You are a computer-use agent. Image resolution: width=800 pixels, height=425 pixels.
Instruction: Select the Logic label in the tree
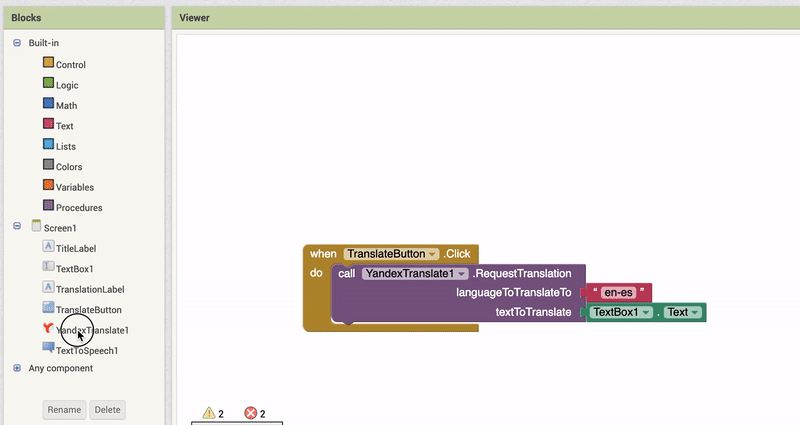(x=67, y=85)
